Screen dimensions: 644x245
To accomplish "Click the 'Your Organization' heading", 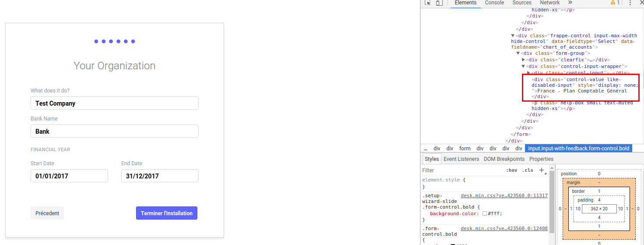I will (115, 66).
